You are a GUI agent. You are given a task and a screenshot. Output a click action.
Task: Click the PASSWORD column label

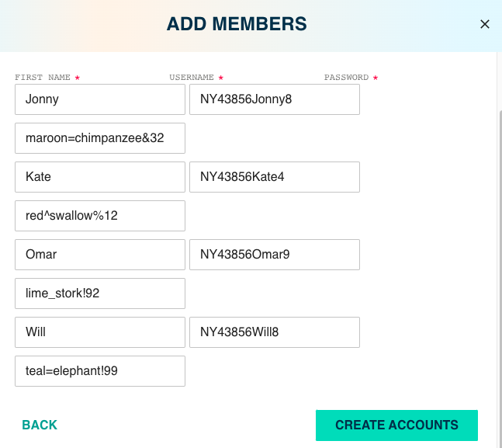pyautogui.click(x=346, y=78)
